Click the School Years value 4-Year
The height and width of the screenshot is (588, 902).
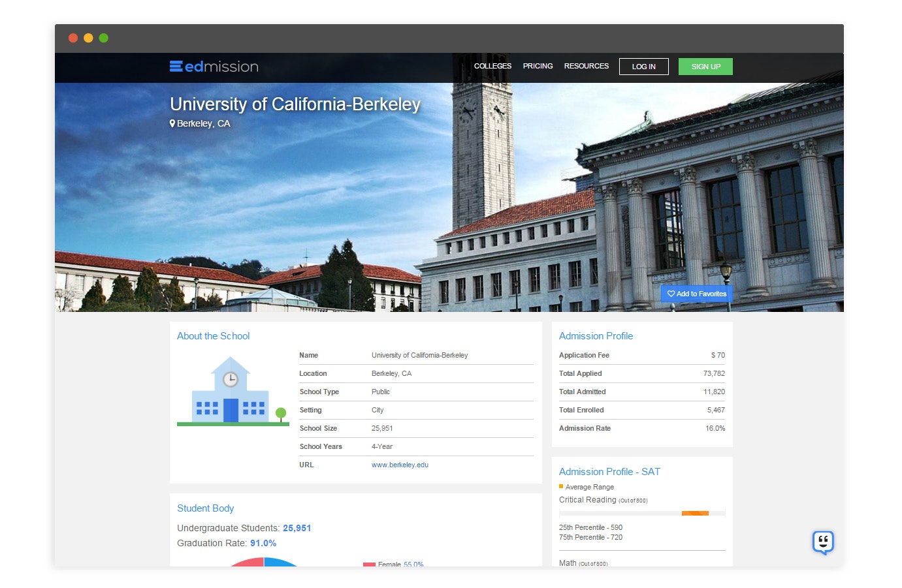click(x=382, y=446)
